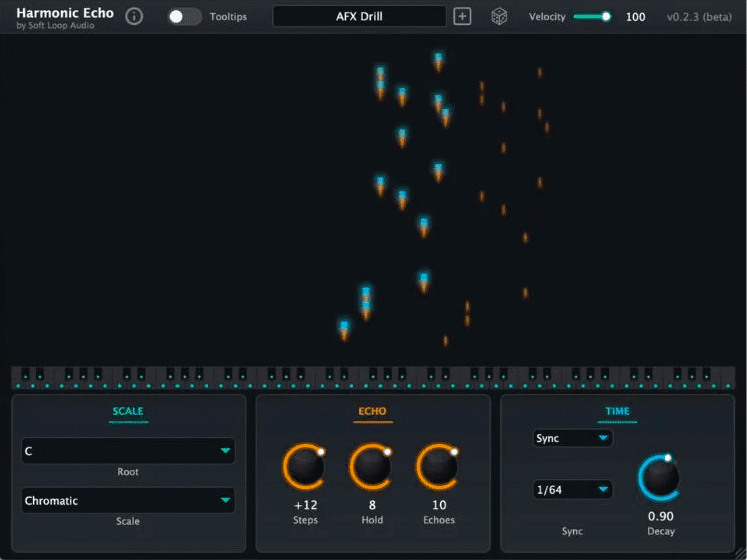The image size is (747, 560).
Task: Click the Harmonic Echo title
Action: tap(65, 13)
